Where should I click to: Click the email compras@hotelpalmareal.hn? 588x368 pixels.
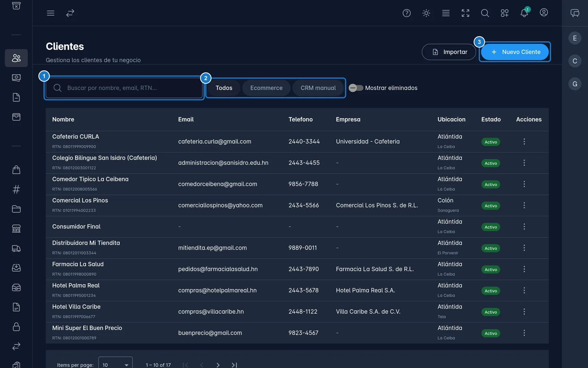(217, 290)
